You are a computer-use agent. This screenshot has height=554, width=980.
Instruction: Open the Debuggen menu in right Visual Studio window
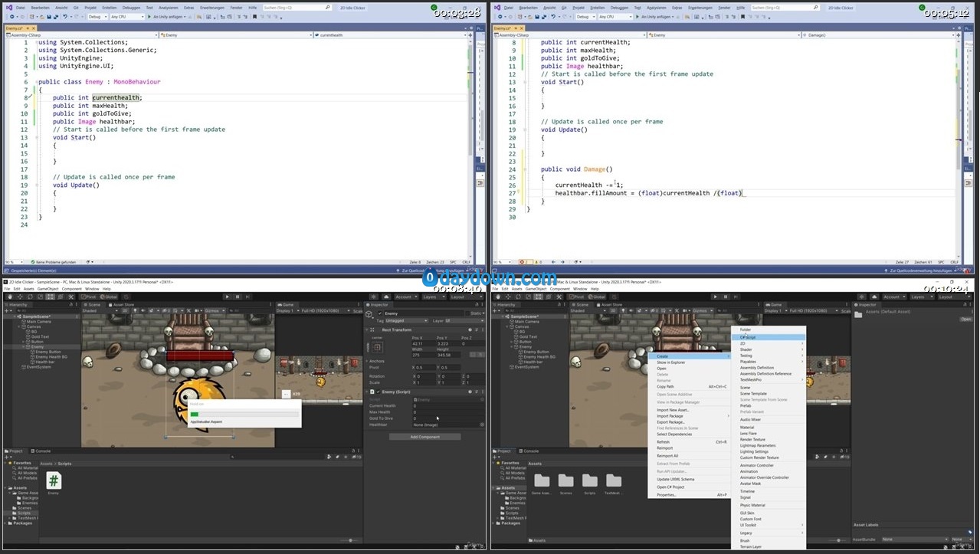coord(620,7)
